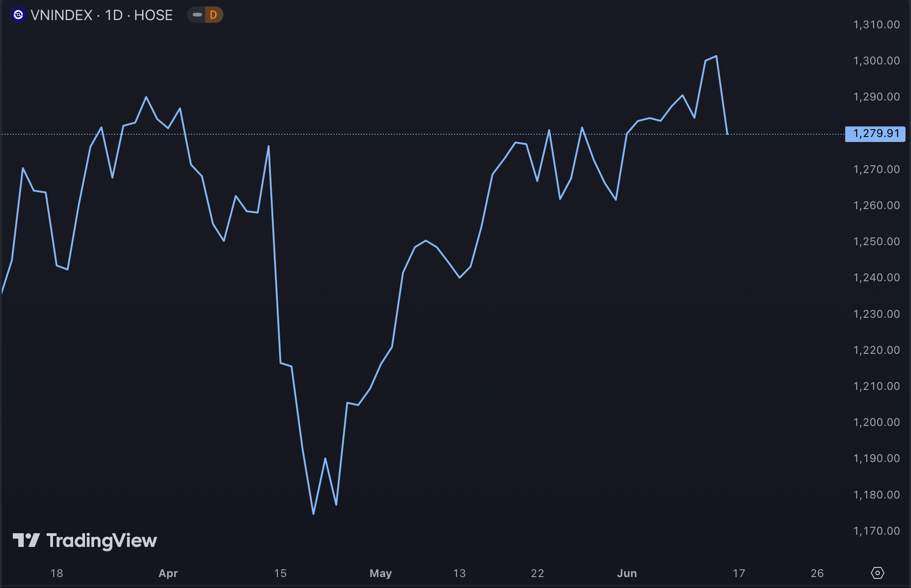Click the 15 date label on time axis

pyautogui.click(x=280, y=573)
